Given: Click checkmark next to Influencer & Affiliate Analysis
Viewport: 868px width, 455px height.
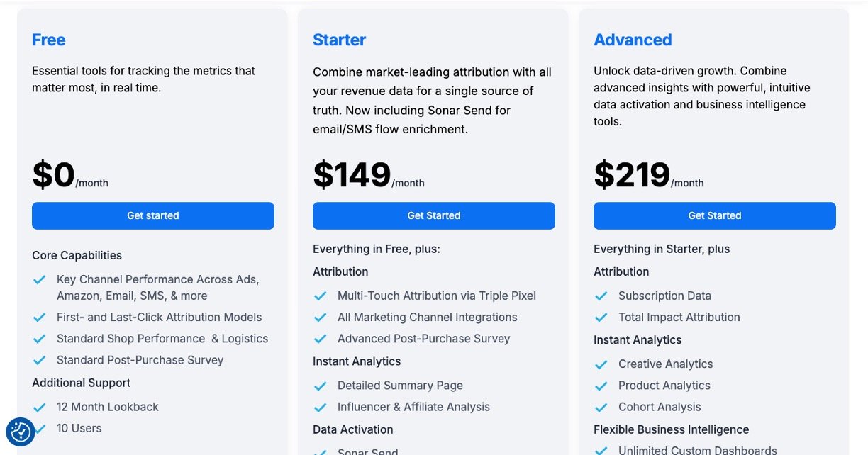Looking at the screenshot, I should 321,407.
